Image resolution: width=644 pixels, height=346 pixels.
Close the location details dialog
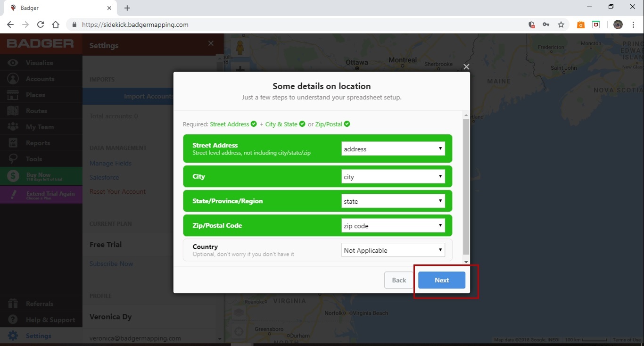[x=466, y=67]
